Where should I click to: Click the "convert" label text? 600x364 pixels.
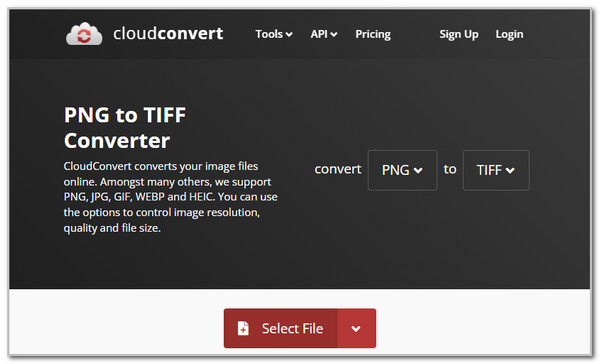coord(338,169)
